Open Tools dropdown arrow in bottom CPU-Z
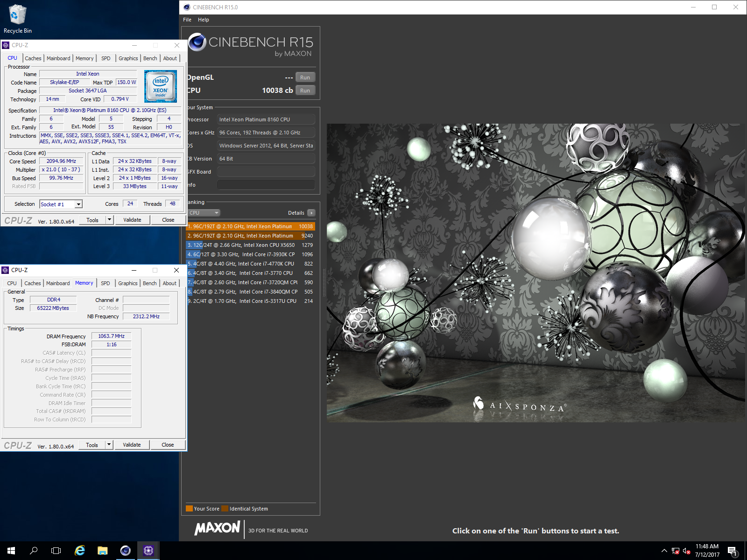The image size is (747, 560). [109, 445]
